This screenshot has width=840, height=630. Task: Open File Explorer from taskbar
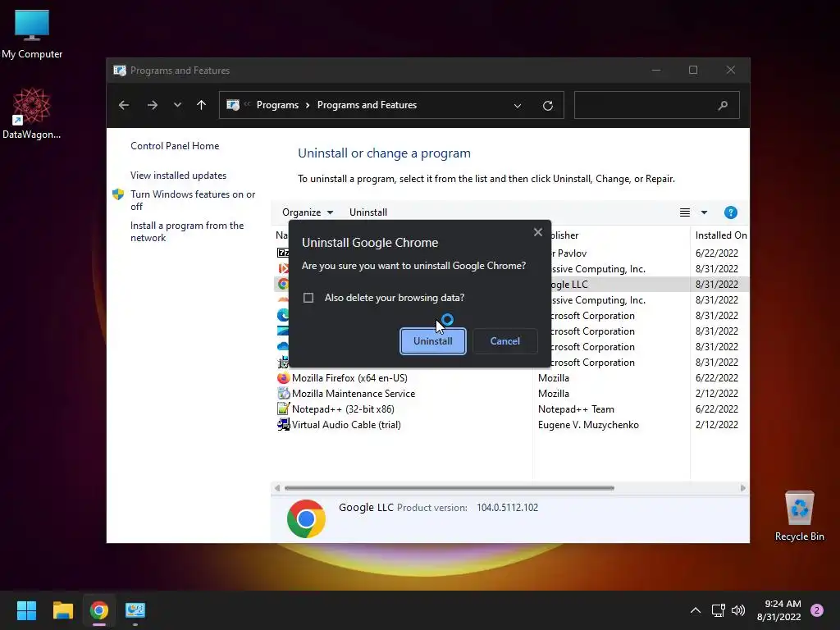coord(62,610)
